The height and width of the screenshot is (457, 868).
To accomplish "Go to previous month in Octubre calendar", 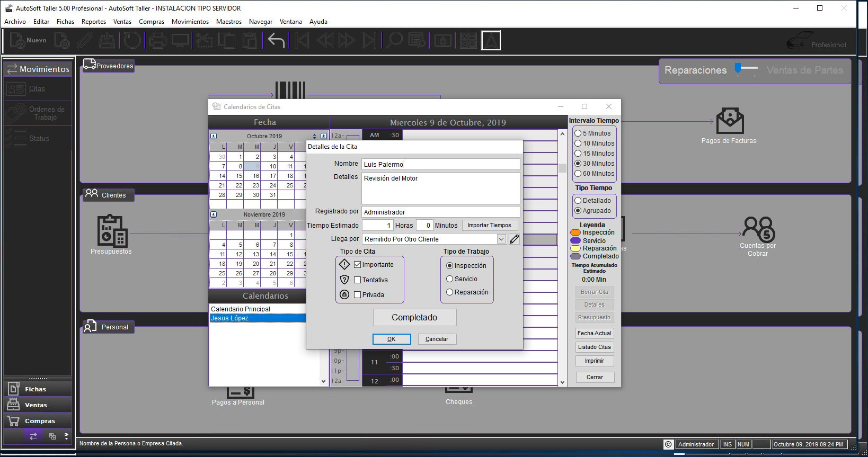I will pyautogui.click(x=214, y=136).
